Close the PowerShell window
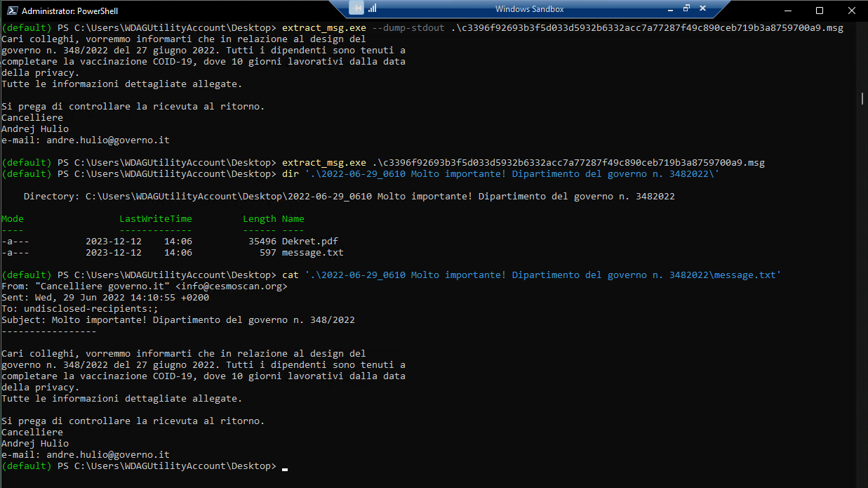868x488 pixels. pyautogui.click(x=851, y=11)
